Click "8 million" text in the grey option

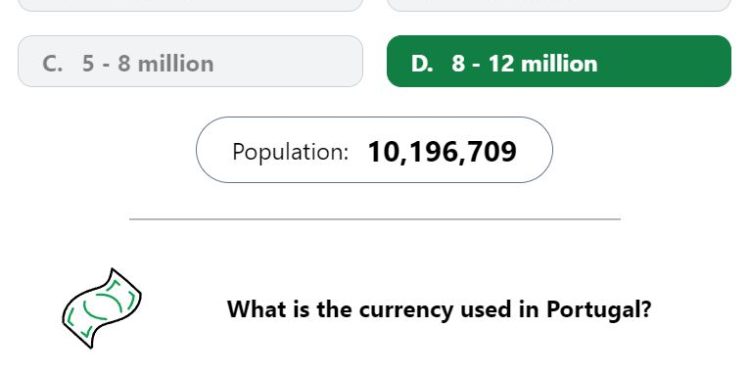click(166, 64)
